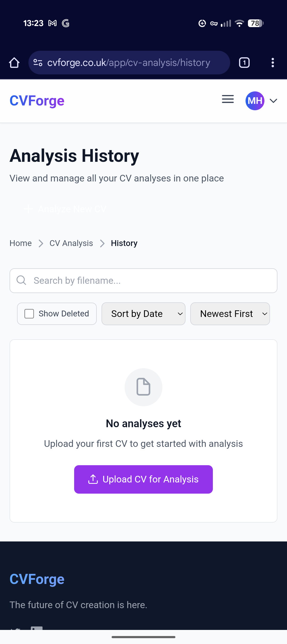The width and height of the screenshot is (287, 644).
Task: Navigate to CV Analysis breadcrumb
Action: click(x=71, y=243)
